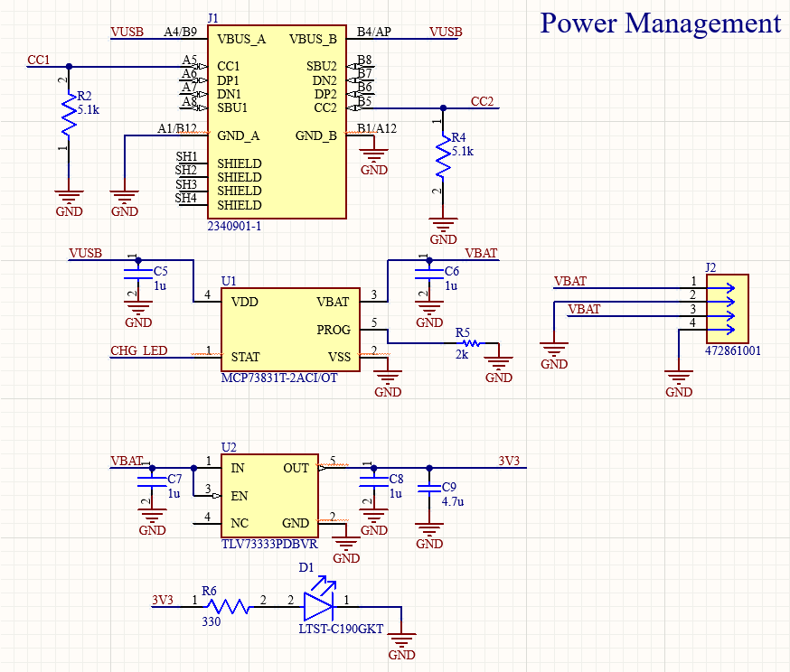Click the 2k value of R5
This screenshot has width=790, height=672.
tap(462, 354)
